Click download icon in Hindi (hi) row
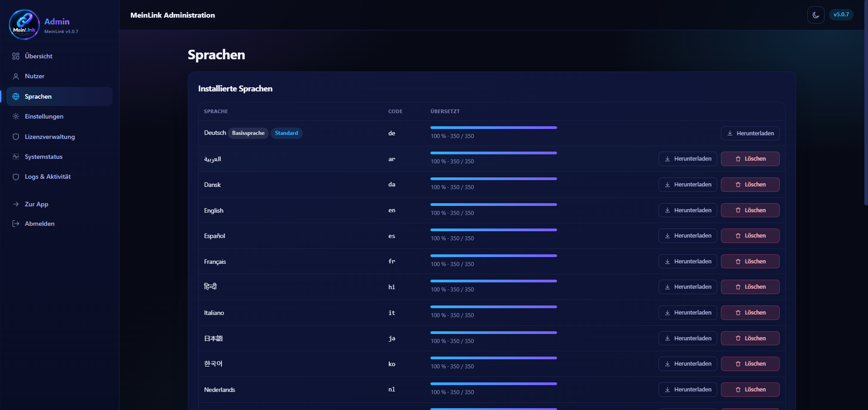This screenshot has width=868, height=410. coord(668,287)
